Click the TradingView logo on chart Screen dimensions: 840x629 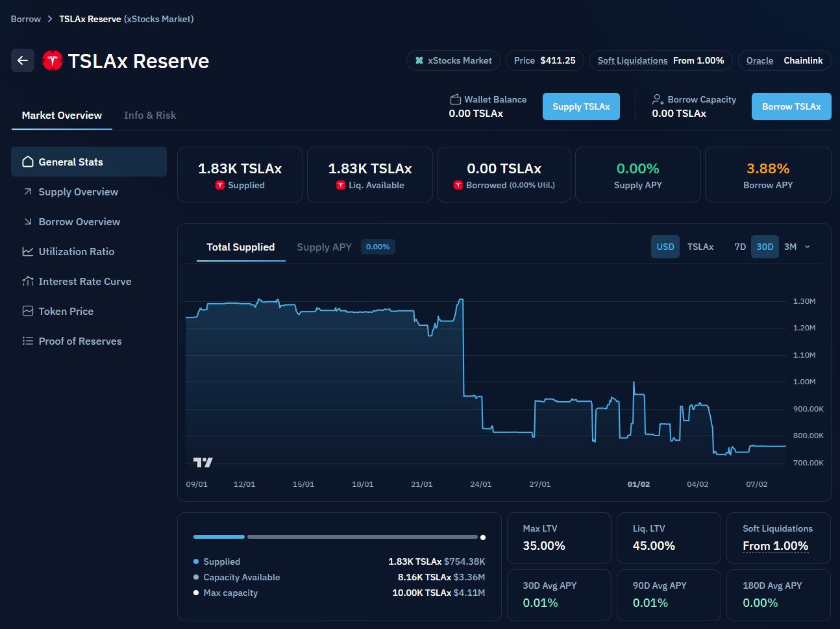coord(203,462)
